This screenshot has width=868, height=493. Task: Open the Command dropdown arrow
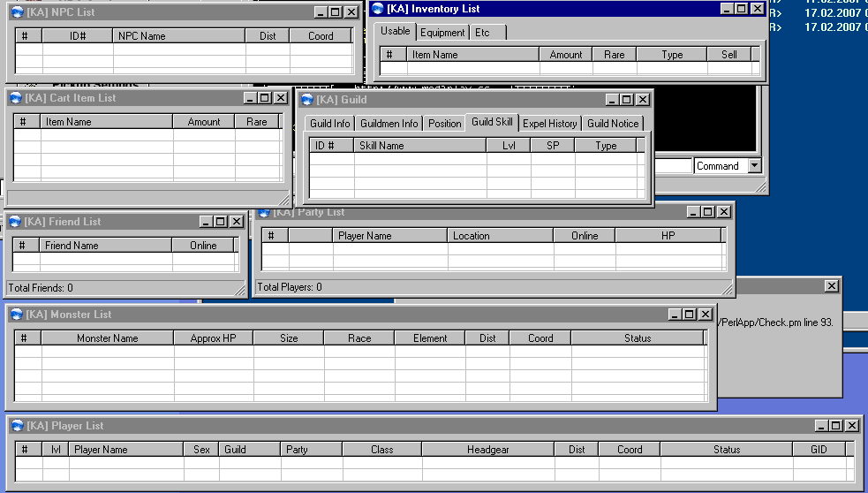tap(754, 165)
